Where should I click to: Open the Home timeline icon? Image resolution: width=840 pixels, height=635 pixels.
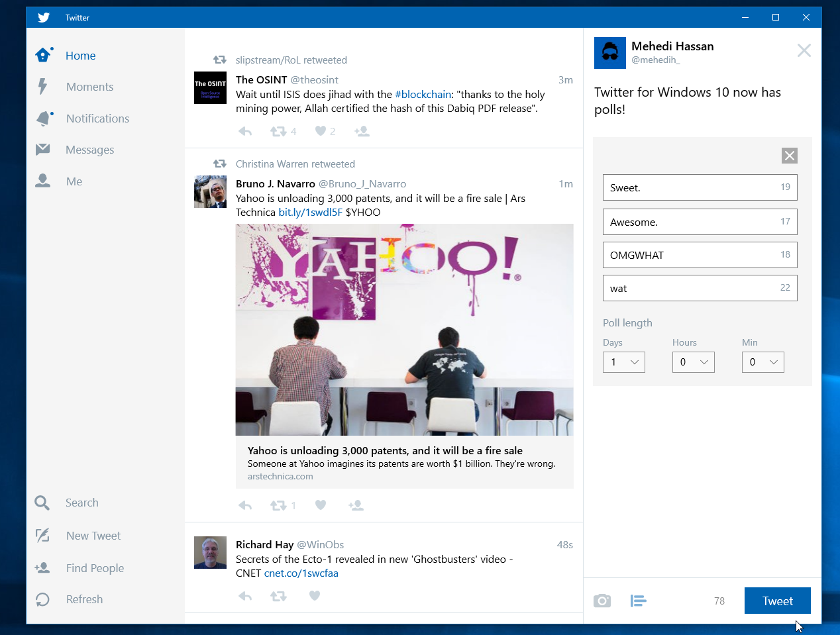pos(44,55)
